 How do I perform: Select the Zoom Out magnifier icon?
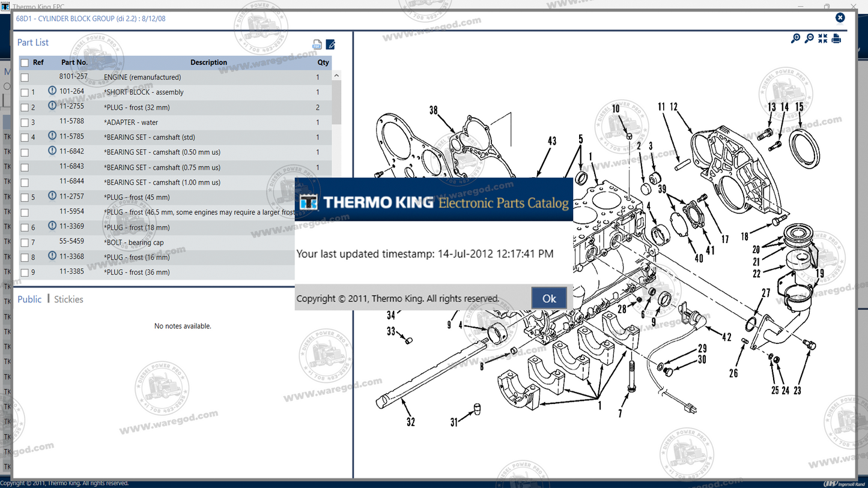809,38
